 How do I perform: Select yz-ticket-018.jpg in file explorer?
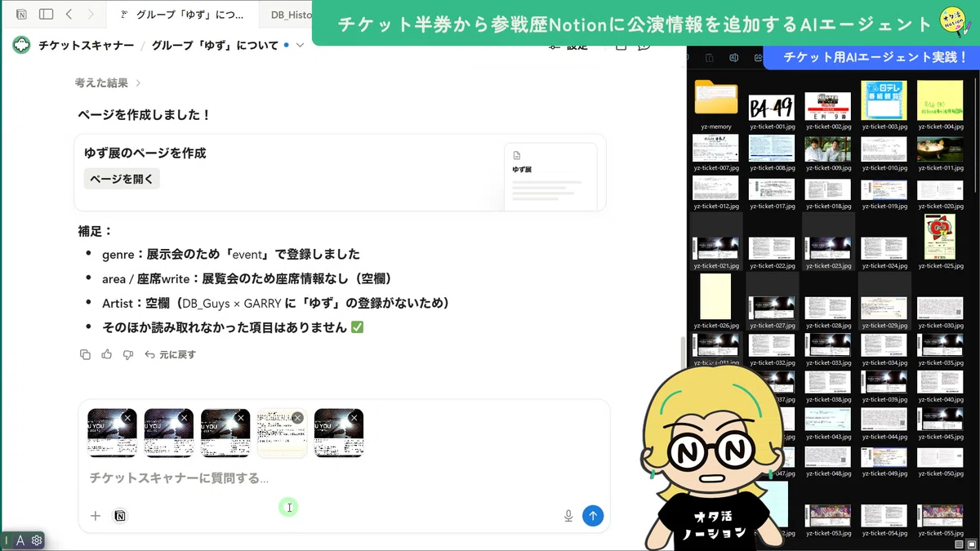coord(828,194)
